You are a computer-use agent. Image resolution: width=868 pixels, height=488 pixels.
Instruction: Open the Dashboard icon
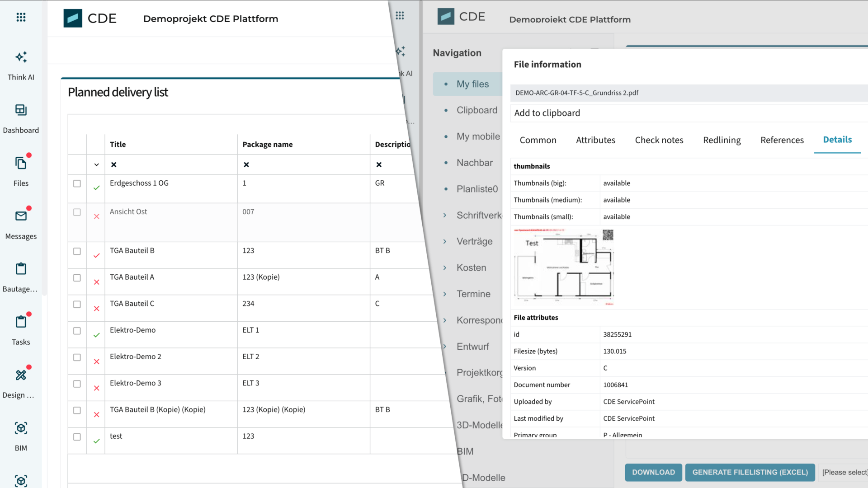(21, 110)
